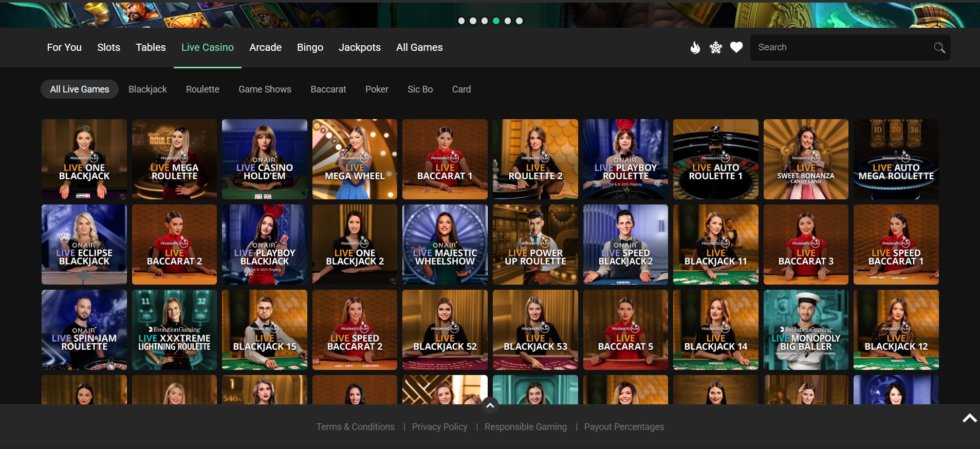
Task: Filter by Game Shows
Action: [265, 89]
